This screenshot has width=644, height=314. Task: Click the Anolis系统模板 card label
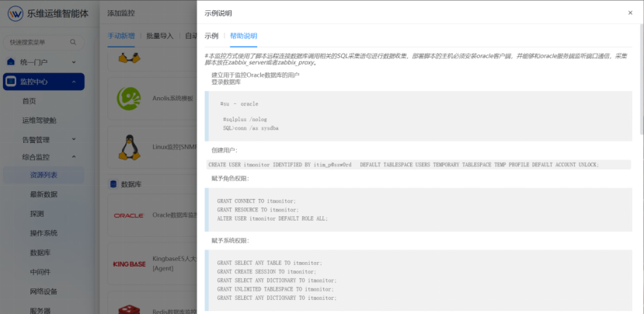(172, 99)
